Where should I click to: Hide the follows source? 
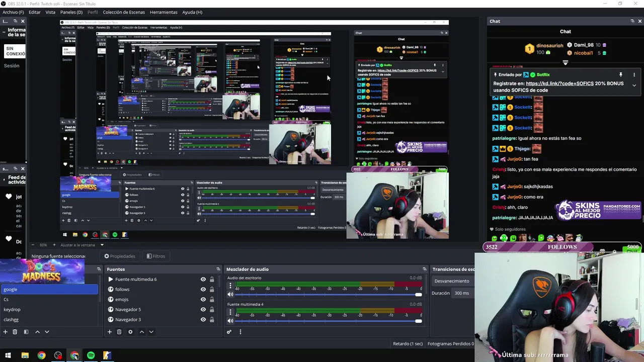(203, 290)
